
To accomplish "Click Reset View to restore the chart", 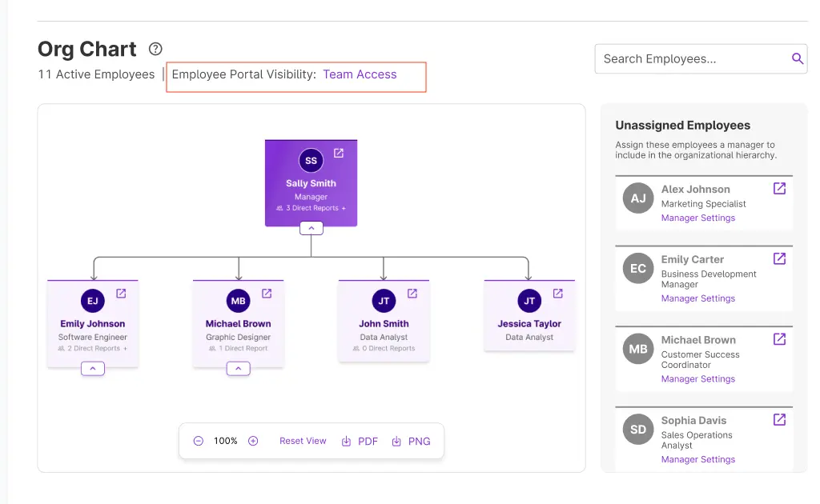I will coord(303,440).
